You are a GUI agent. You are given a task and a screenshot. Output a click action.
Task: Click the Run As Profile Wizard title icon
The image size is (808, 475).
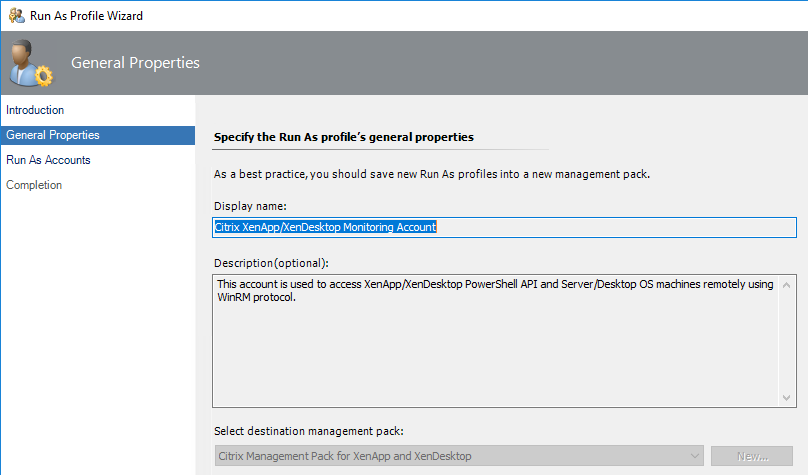pos(16,16)
